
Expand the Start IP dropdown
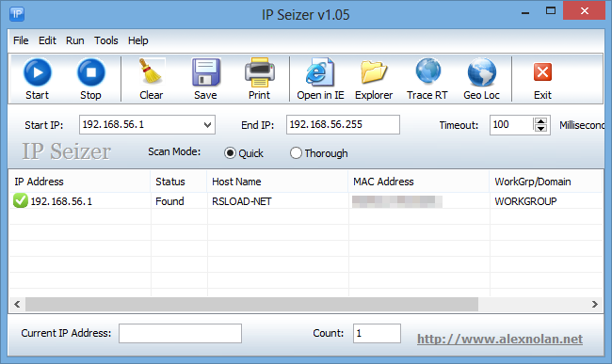(208, 125)
